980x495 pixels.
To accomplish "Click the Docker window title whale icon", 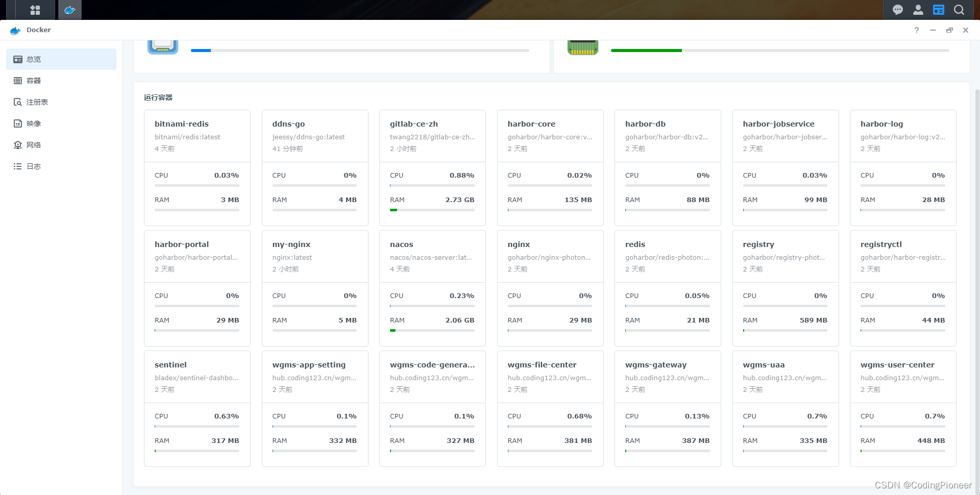I will coord(15,31).
